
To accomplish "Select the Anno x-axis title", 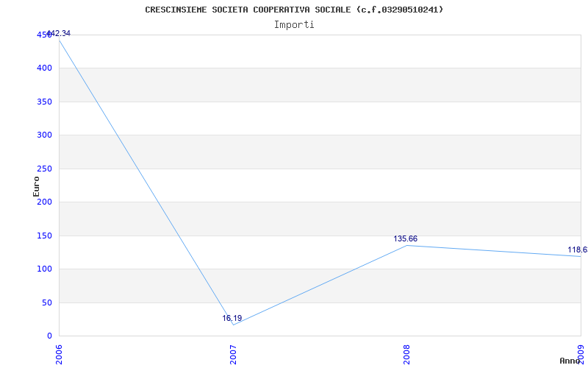I will point(570,361).
